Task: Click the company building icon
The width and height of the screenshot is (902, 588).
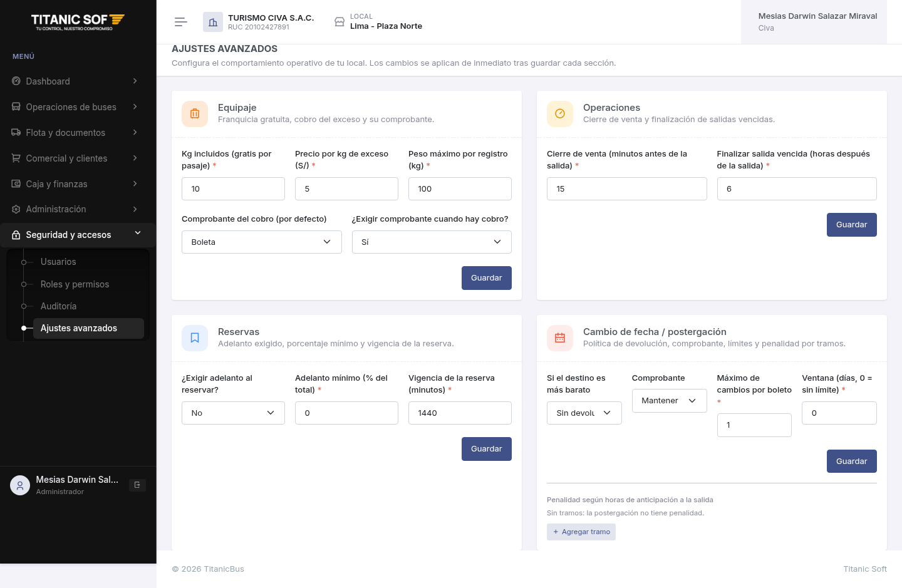Action: (213, 22)
